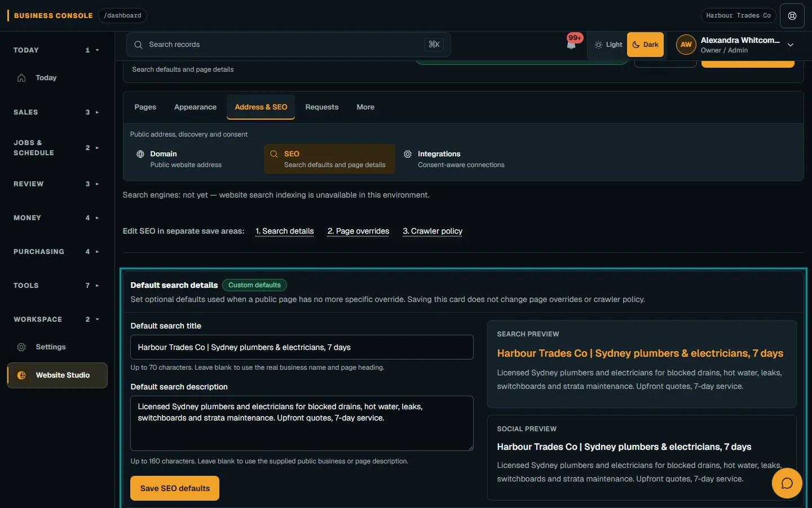Click the Domain globe icon
812x508 pixels.
(140, 154)
